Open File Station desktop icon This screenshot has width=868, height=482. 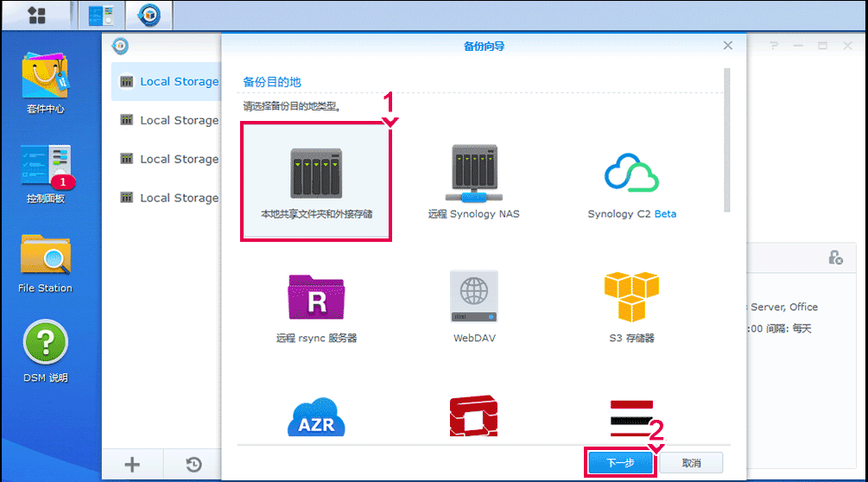[x=46, y=263]
